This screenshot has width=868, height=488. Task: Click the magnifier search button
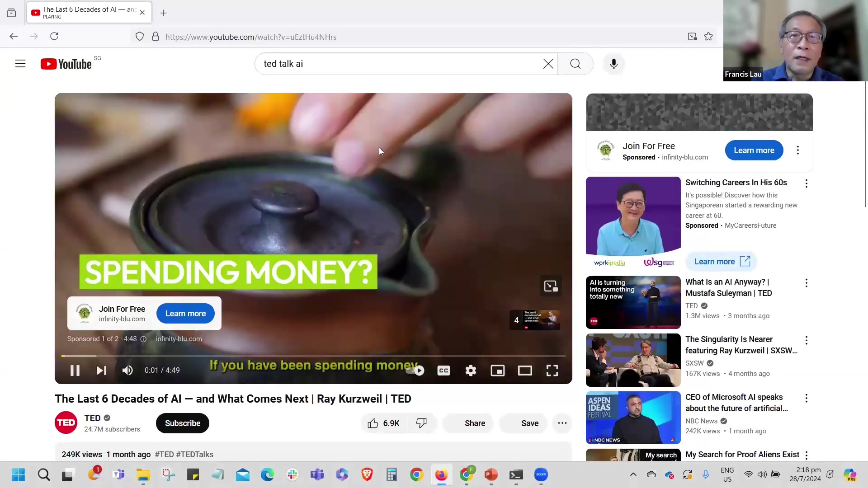coord(575,64)
